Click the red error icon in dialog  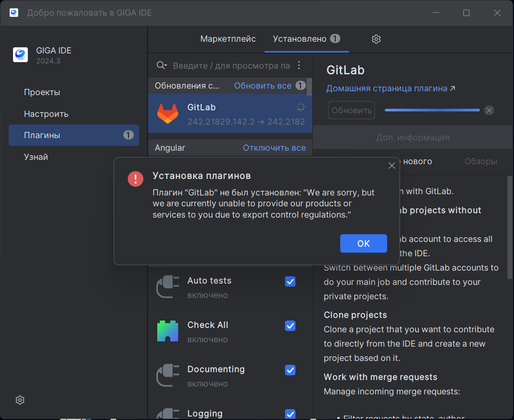[136, 179]
